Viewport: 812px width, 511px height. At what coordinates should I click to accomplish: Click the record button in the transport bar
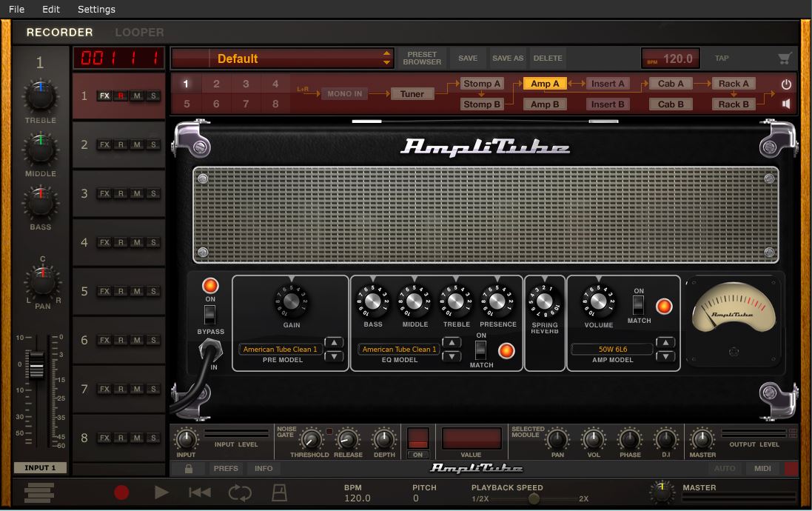click(121, 492)
